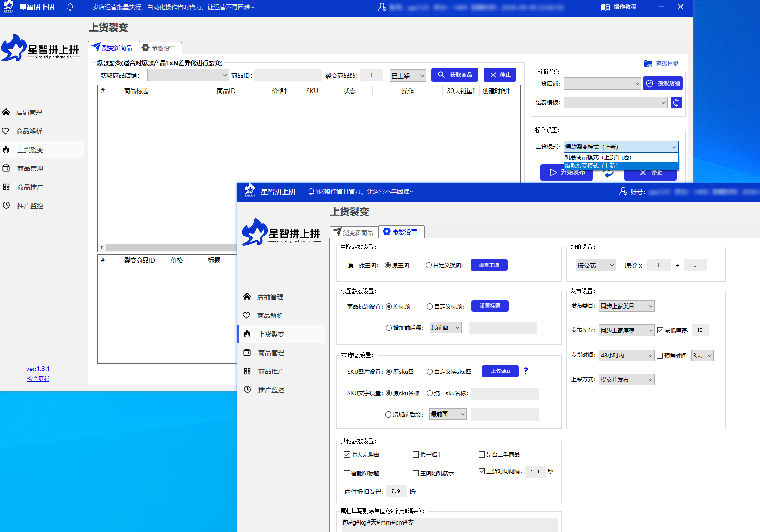The image size is (760, 532).
Task: Select the 自定义换图 radio button
Action: point(429,265)
